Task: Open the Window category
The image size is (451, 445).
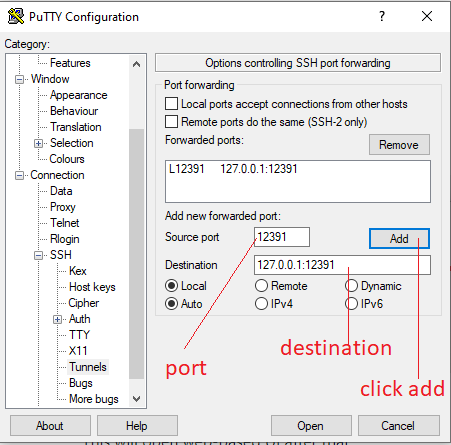Action: (50, 79)
